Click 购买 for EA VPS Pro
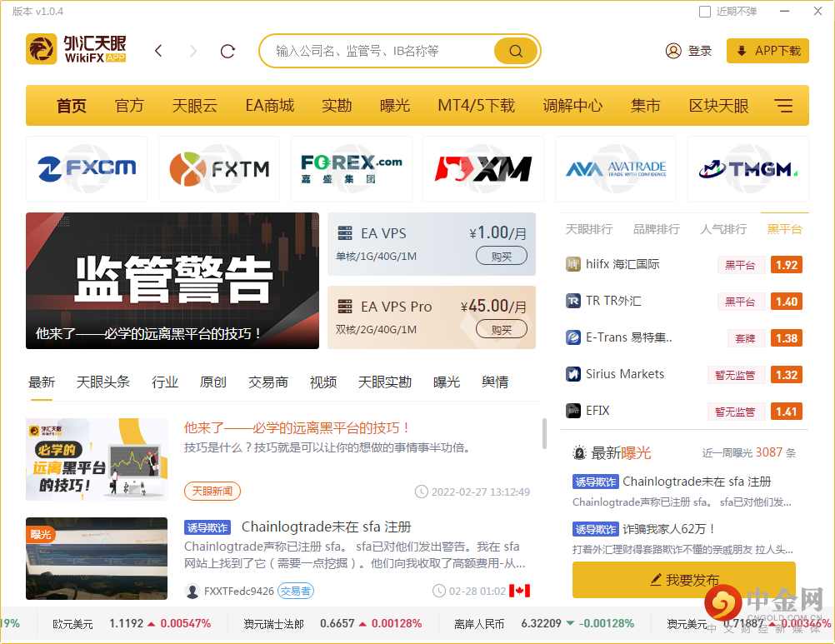The image size is (835, 644). (502, 329)
